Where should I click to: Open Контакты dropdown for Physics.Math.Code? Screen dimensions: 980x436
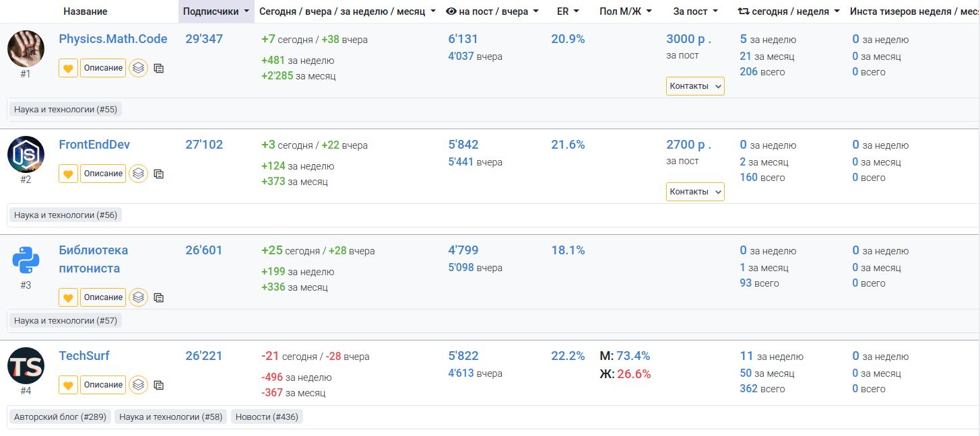[695, 86]
